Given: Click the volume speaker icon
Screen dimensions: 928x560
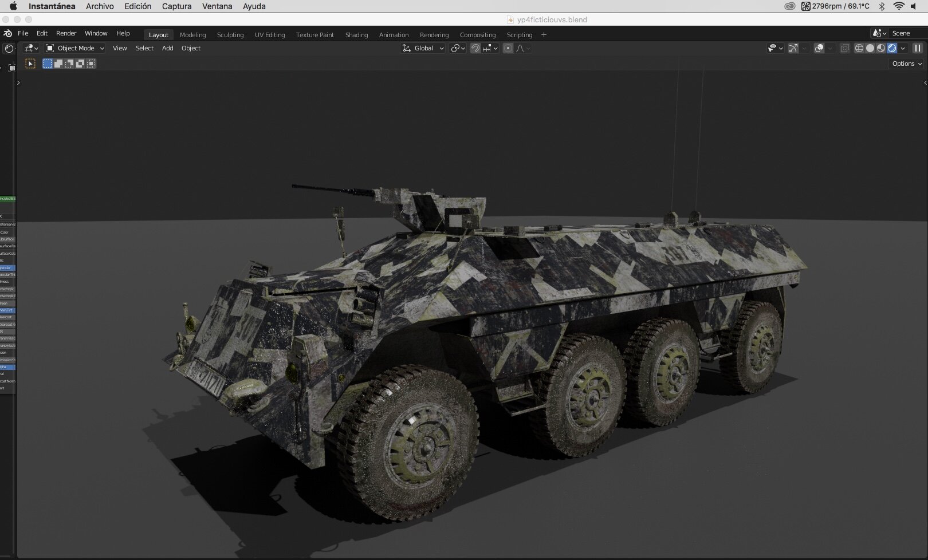Looking at the screenshot, I should point(914,6).
